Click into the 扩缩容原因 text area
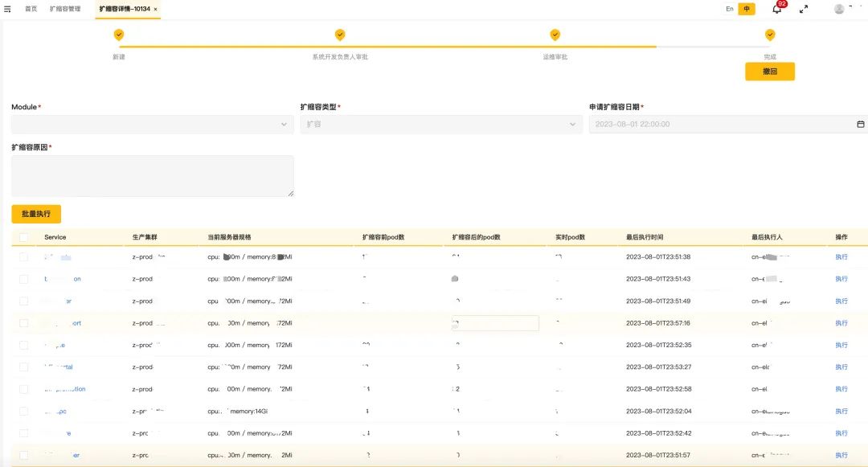The image size is (868, 467). 152,175
